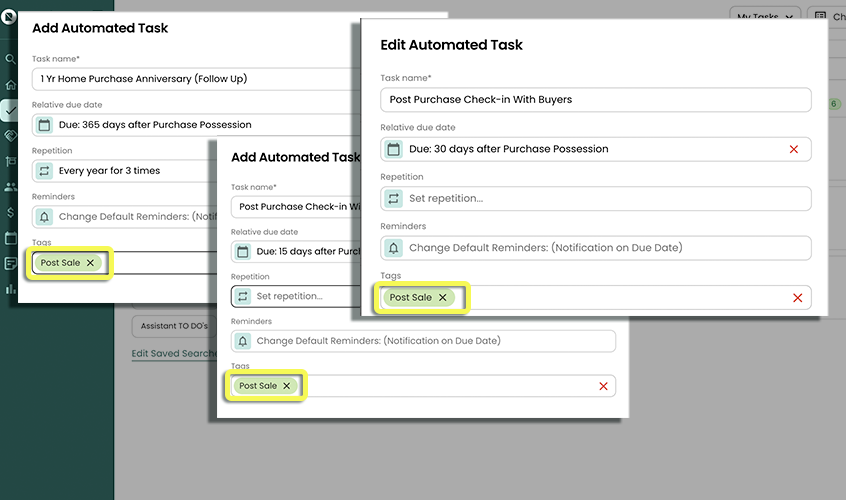Select the checkmark Tasks icon in sidebar

[10, 110]
